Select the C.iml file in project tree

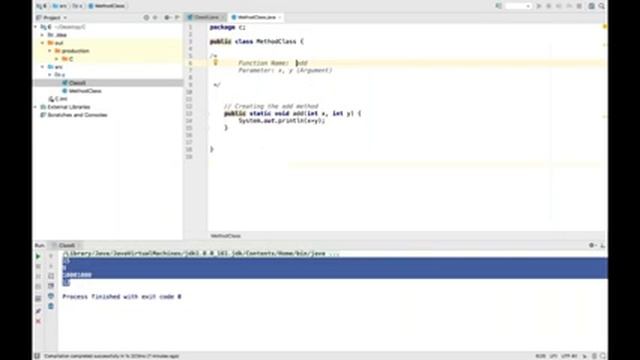(58, 99)
